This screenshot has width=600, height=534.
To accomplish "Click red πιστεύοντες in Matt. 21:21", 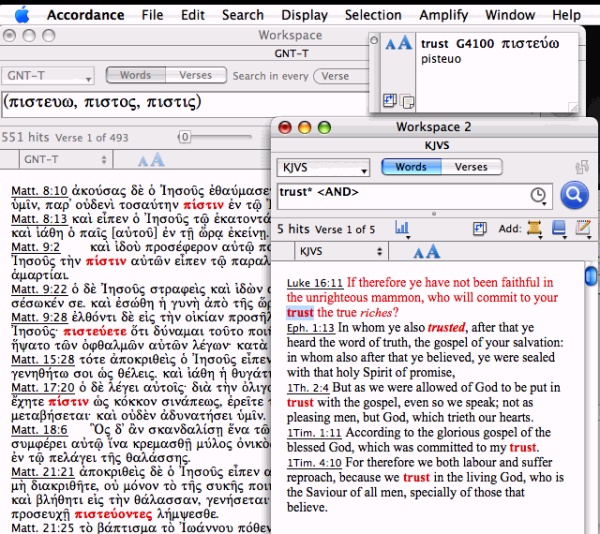I will [x=113, y=514].
